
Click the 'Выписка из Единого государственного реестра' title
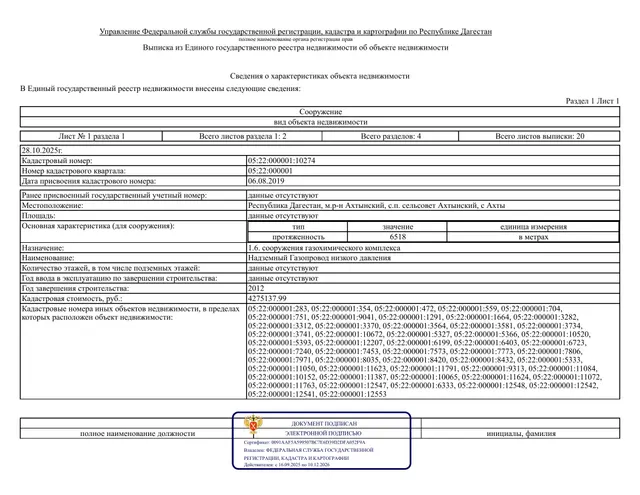[296, 48]
